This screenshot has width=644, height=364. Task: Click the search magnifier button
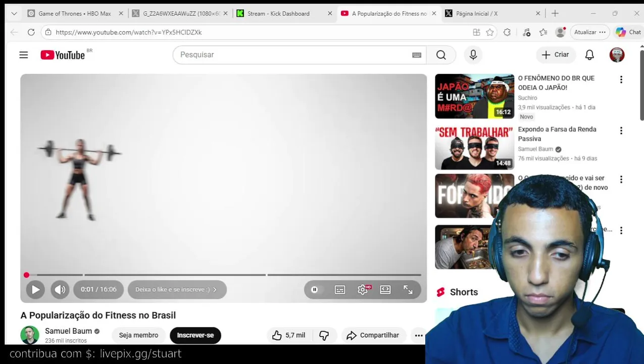click(x=441, y=55)
